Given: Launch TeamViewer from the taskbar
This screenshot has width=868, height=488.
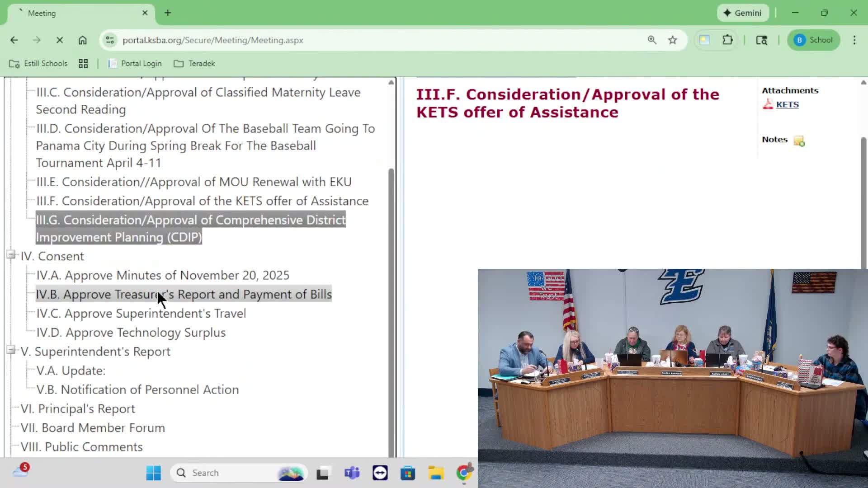Looking at the screenshot, I should 380,473.
